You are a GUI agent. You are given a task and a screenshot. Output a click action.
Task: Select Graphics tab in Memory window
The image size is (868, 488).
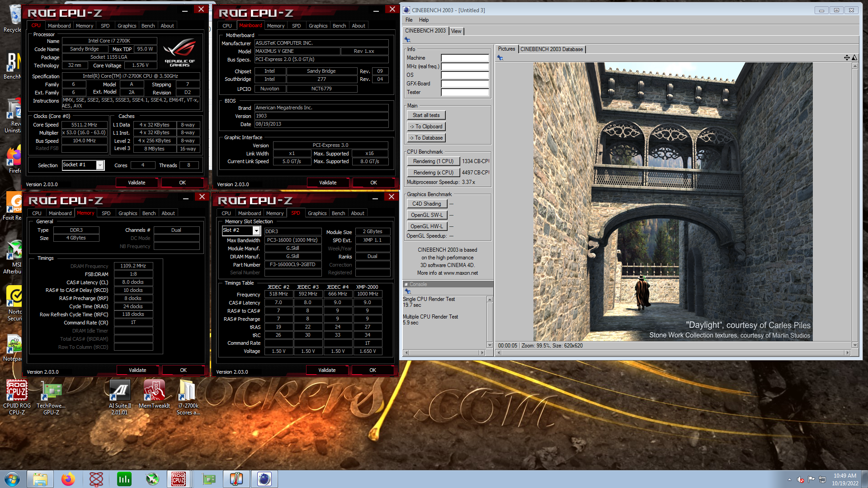click(128, 213)
